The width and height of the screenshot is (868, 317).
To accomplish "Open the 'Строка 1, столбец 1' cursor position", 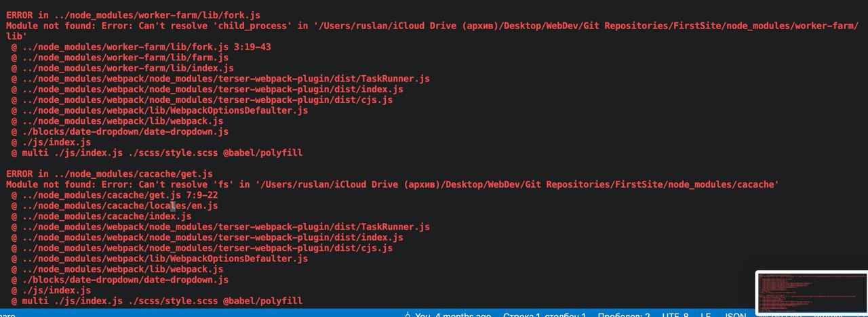I will [x=545, y=314].
